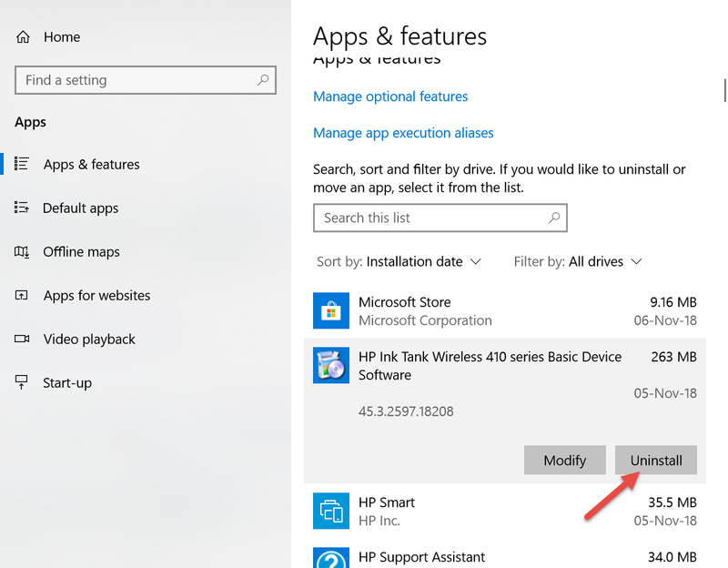Viewport: 728px width, 568px height.
Task: Click the HP Support Assistant icon
Action: [x=331, y=557]
